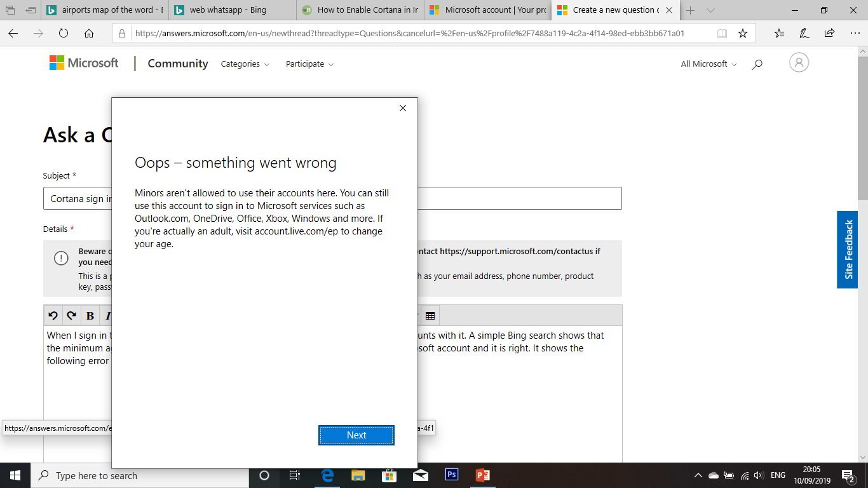This screenshot has width=868, height=488.
Task: Click the Type here to search box
Action: tap(139, 475)
